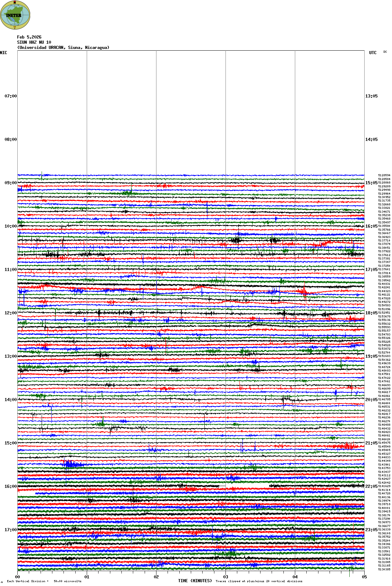The width and height of the screenshot is (392, 586).
Task: Click the 18:05 UTC time marker
Action: point(371,313)
